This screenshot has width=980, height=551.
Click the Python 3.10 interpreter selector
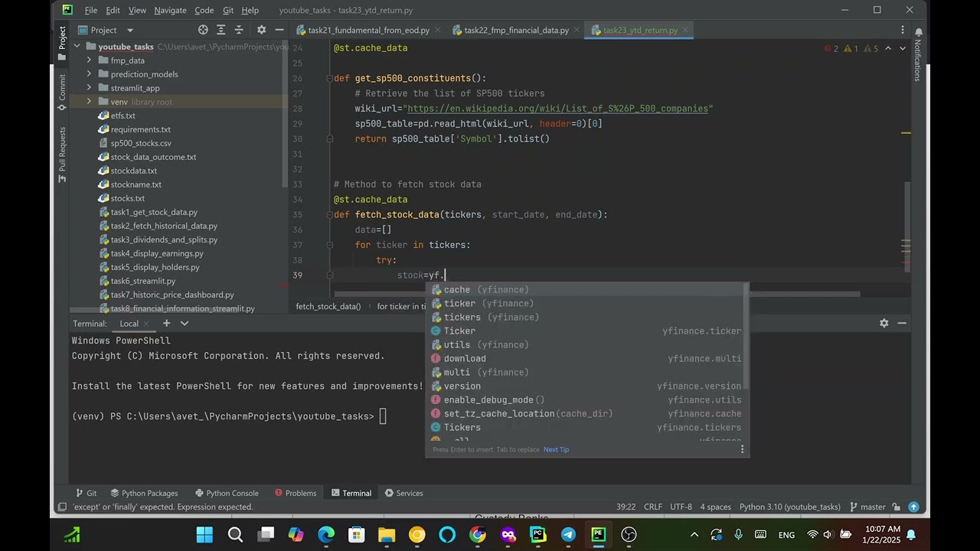click(789, 507)
